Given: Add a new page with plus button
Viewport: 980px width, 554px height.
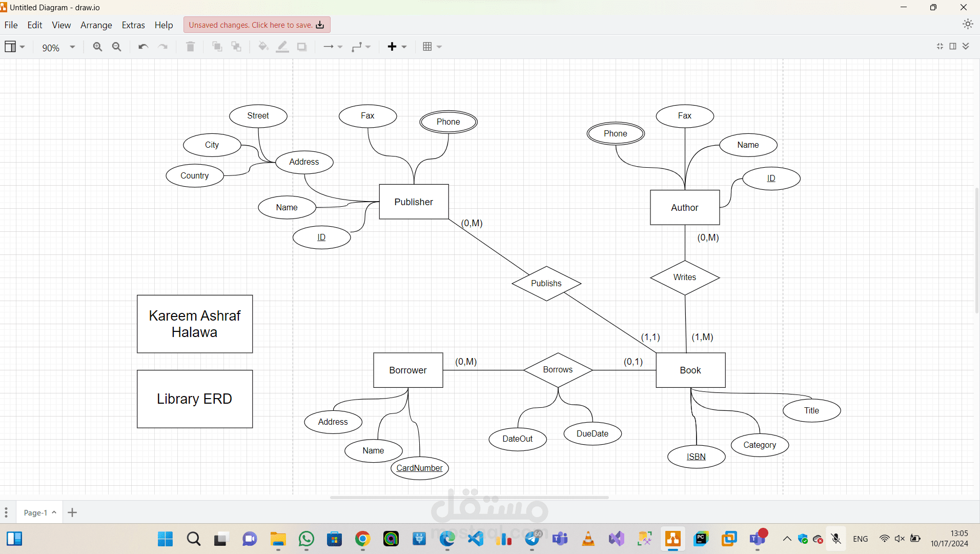Looking at the screenshot, I should (x=72, y=512).
